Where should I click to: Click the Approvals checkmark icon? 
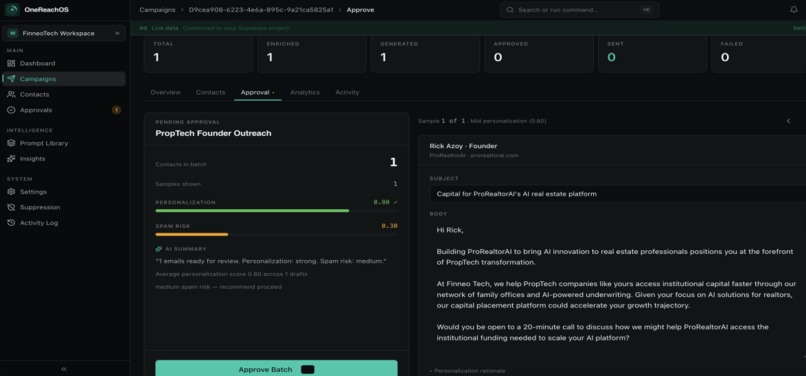11,110
